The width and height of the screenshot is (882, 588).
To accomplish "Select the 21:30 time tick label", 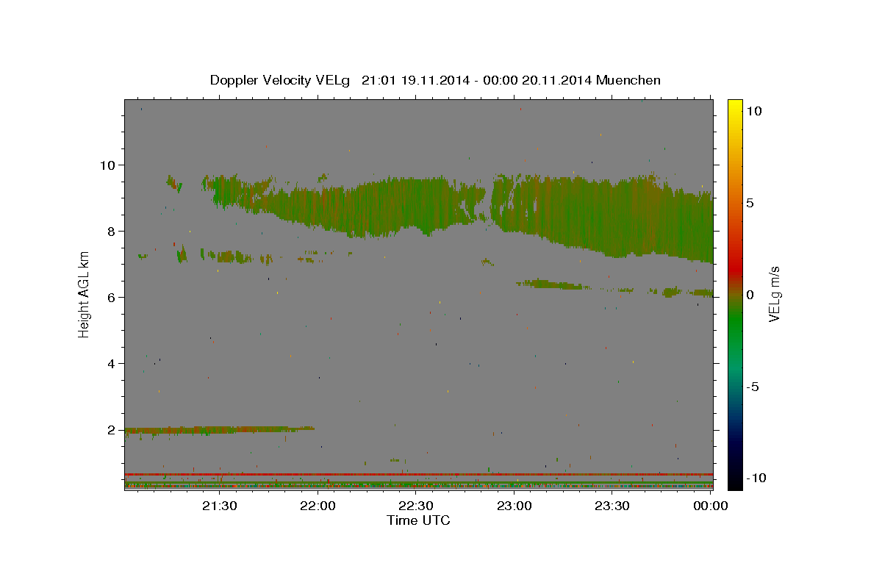I will (x=219, y=505).
